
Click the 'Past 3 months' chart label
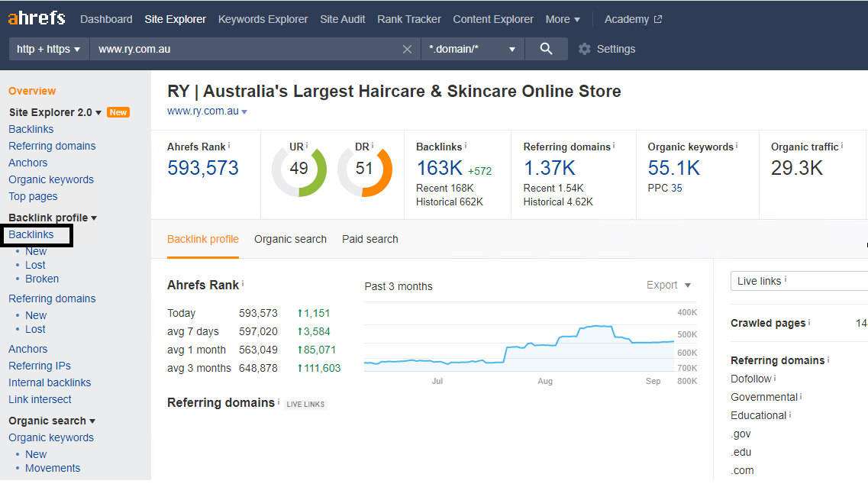pyautogui.click(x=399, y=286)
